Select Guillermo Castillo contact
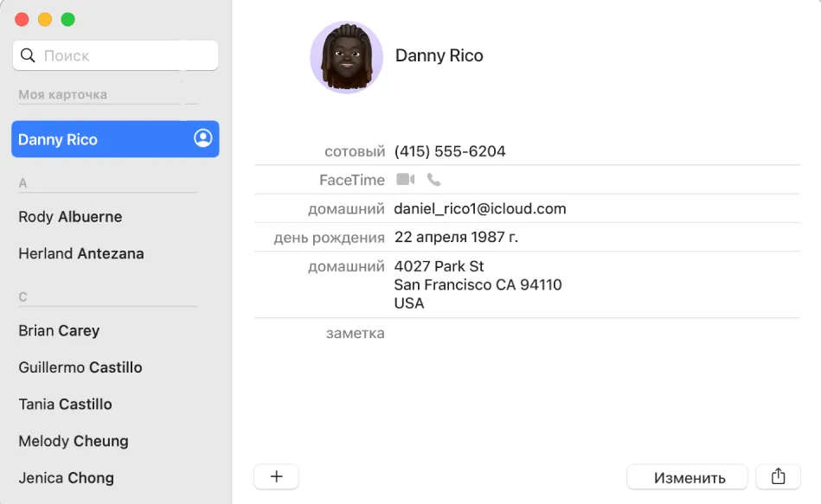Image resolution: width=821 pixels, height=504 pixels. (x=80, y=367)
